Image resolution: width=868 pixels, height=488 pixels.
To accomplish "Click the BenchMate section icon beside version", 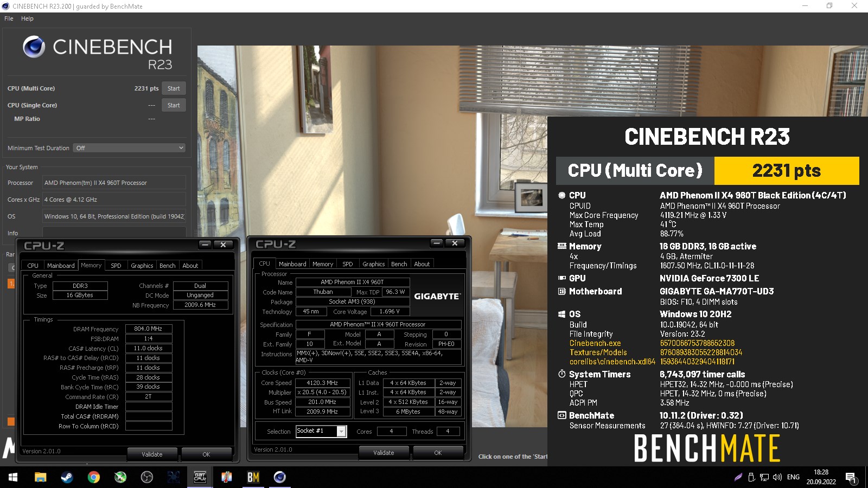I will (x=562, y=415).
